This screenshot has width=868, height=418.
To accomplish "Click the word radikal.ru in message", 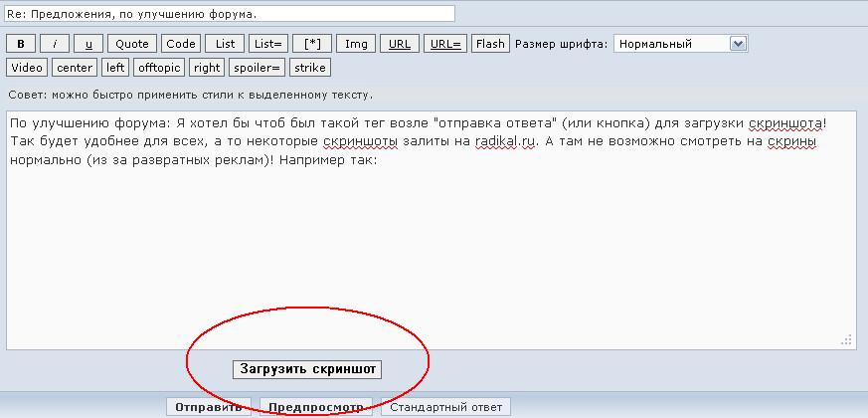I will (x=505, y=141).
